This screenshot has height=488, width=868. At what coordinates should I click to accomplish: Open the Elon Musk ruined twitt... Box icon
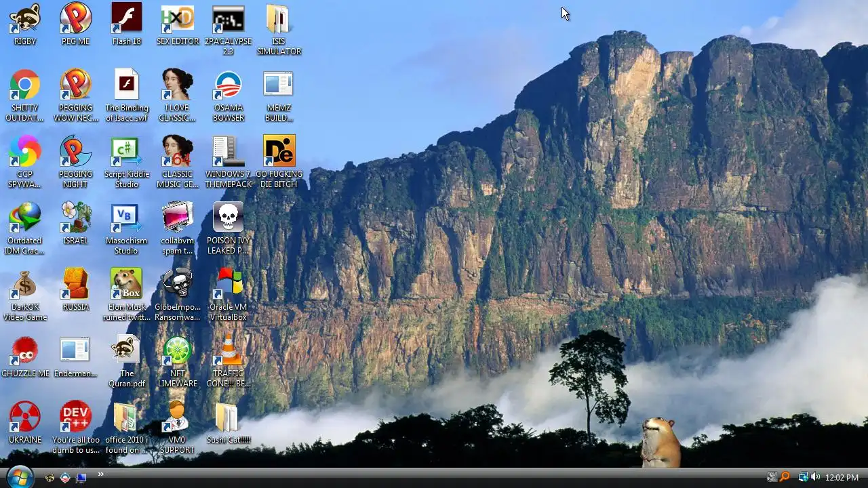coord(127,284)
